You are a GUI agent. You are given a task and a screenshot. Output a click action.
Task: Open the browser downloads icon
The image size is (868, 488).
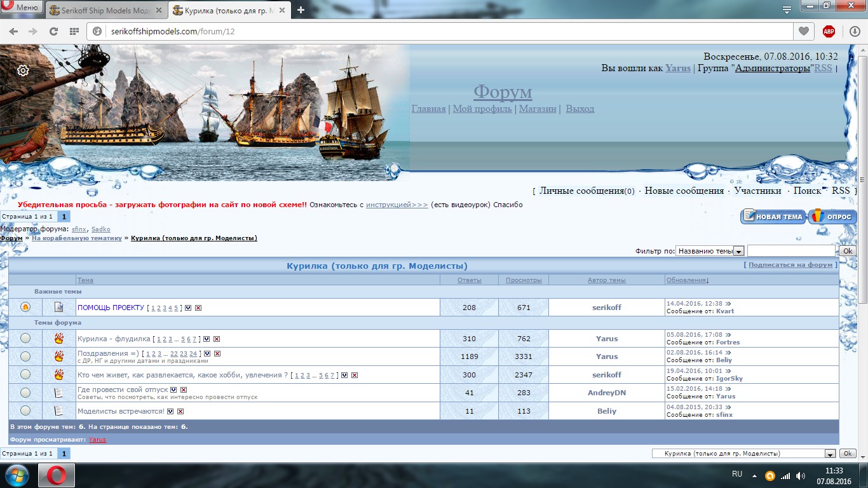pos(855,31)
